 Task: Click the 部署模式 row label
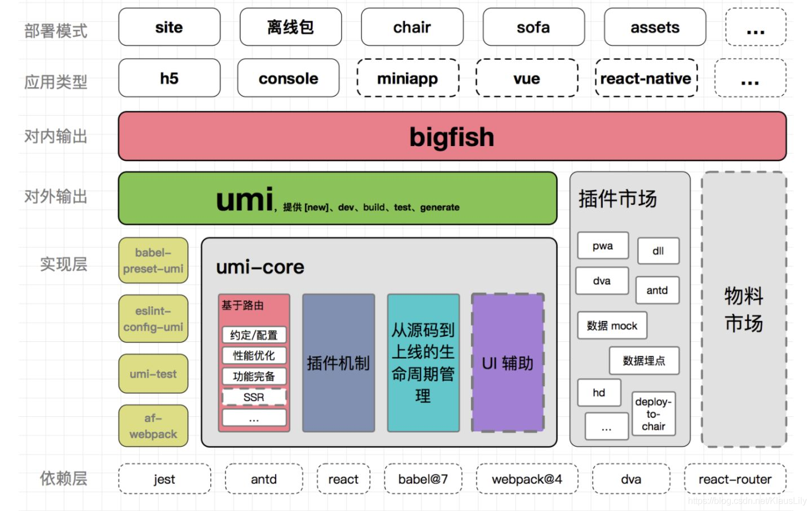56,30
